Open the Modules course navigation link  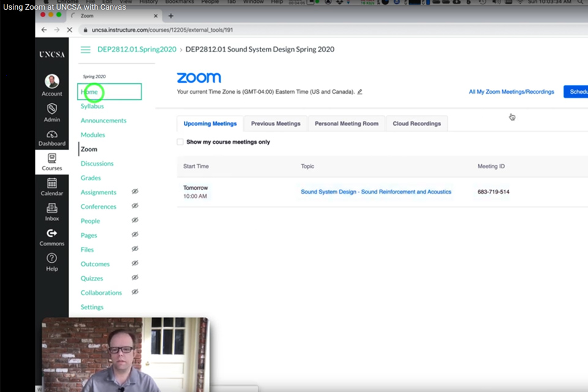(92, 135)
